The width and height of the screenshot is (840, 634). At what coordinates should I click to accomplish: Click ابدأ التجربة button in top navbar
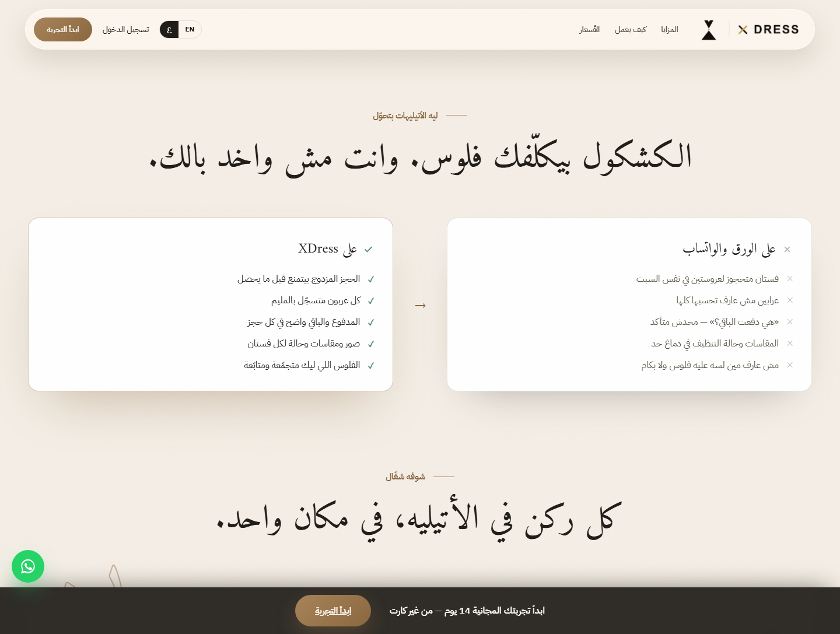pyautogui.click(x=63, y=30)
